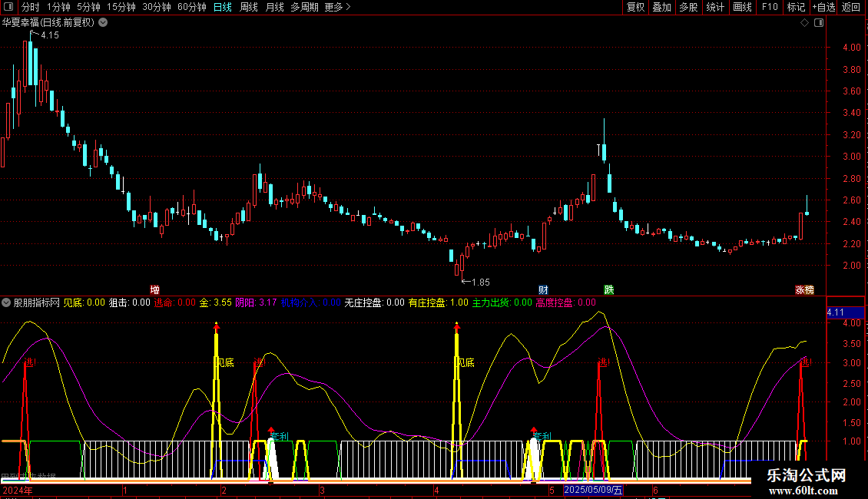Open the 更多 periods expander
The width and height of the screenshot is (868, 499).
tap(337, 7)
